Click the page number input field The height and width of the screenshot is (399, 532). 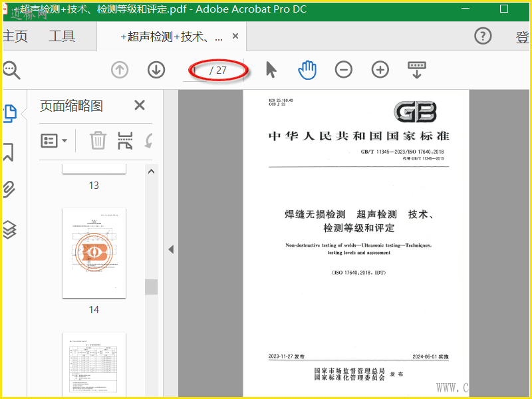coord(195,70)
